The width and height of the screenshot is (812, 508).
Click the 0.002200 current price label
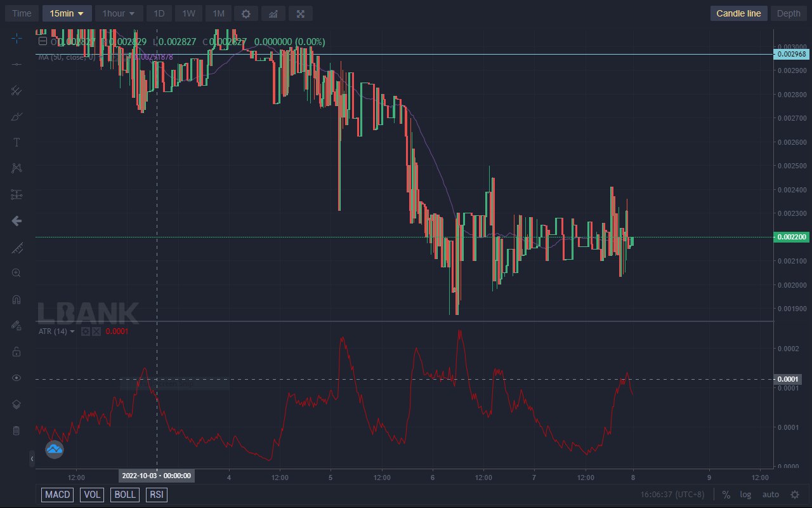[x=790, y=237]
